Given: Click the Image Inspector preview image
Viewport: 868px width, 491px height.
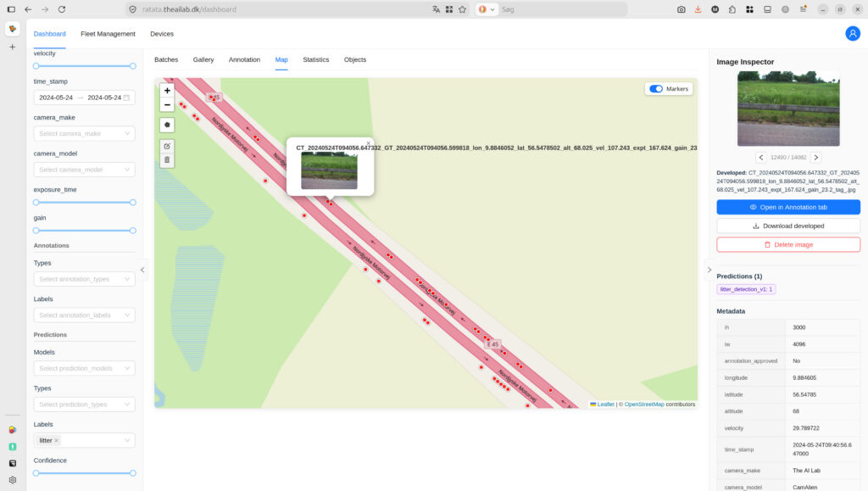Looking at the screenshot, I should 788,109.
